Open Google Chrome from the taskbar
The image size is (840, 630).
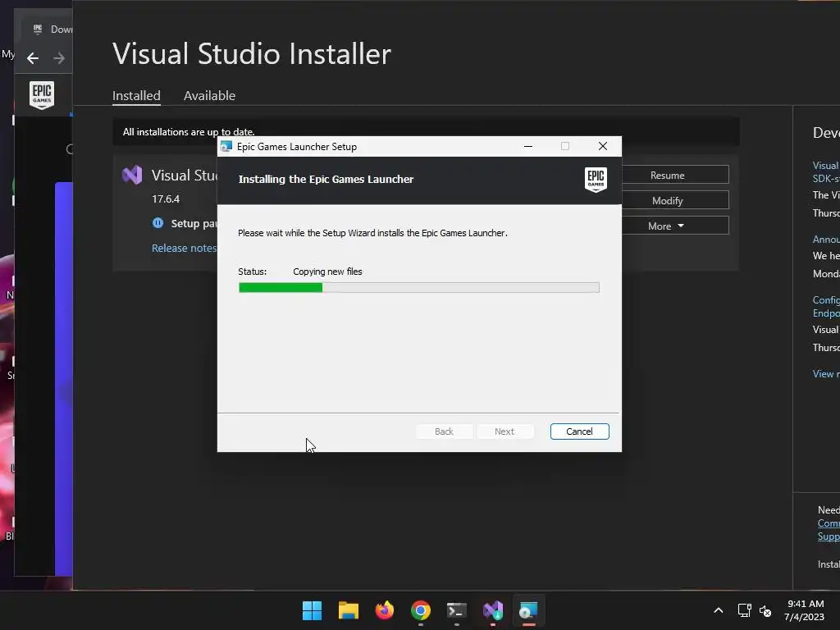coord(421,610)
